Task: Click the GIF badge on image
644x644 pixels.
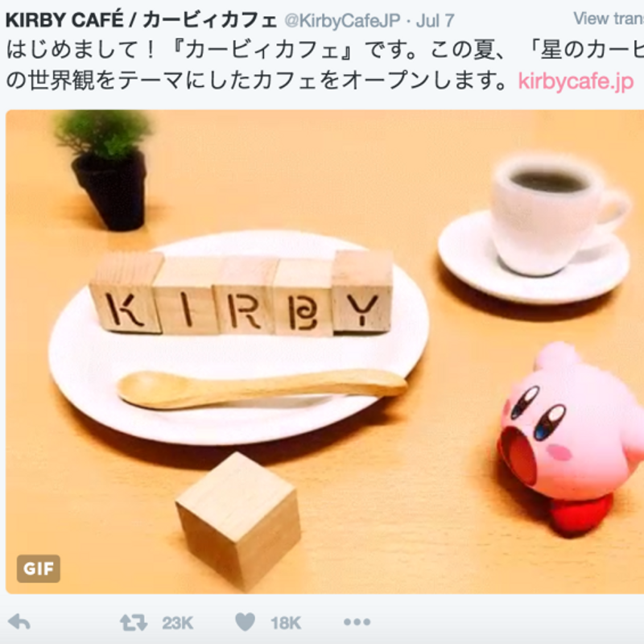Action: 38,568
